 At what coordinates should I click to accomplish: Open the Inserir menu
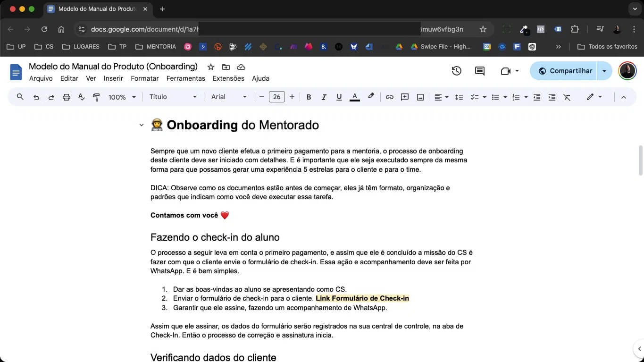pyautogui.click(x=113, y=78)
